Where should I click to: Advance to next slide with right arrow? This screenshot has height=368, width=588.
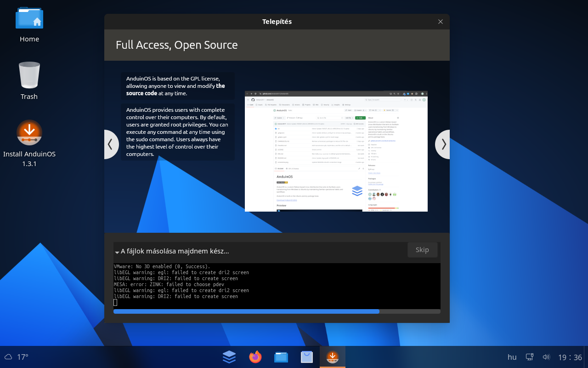[x=443, y=144]
